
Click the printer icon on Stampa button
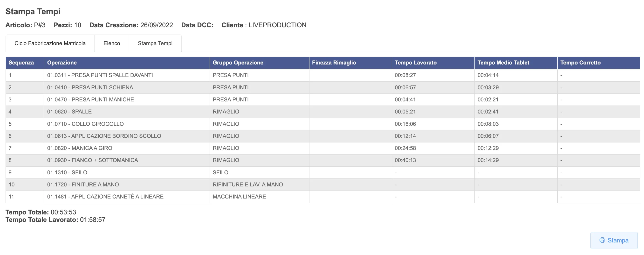click(x=602, y=240)
